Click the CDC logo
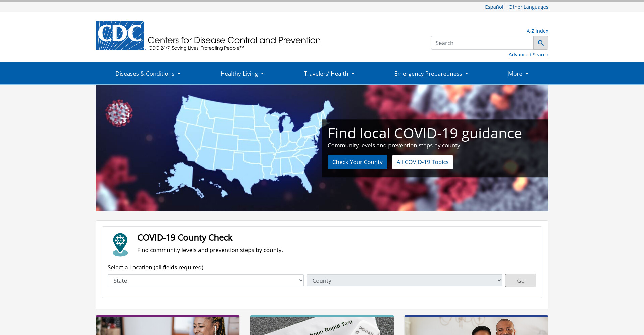This screenshot has height=335, width=644. tap(120, 36)
